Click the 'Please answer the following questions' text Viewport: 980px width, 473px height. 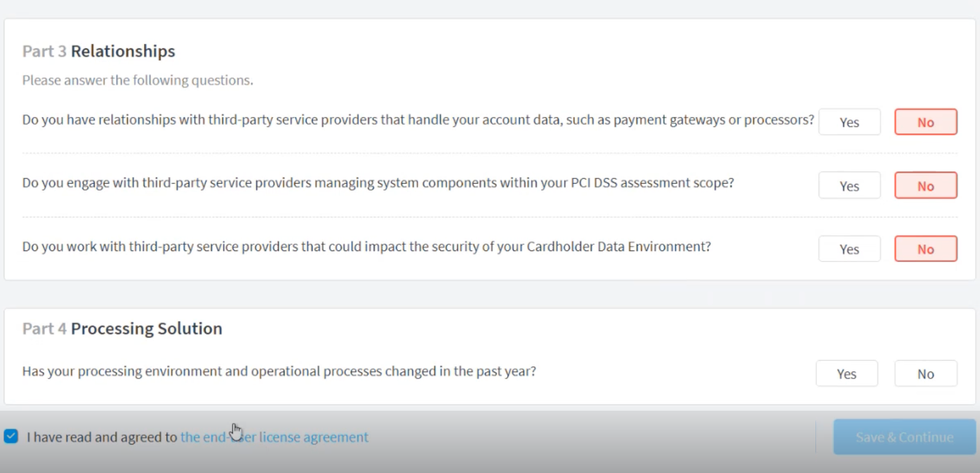(x=137, y=80)
